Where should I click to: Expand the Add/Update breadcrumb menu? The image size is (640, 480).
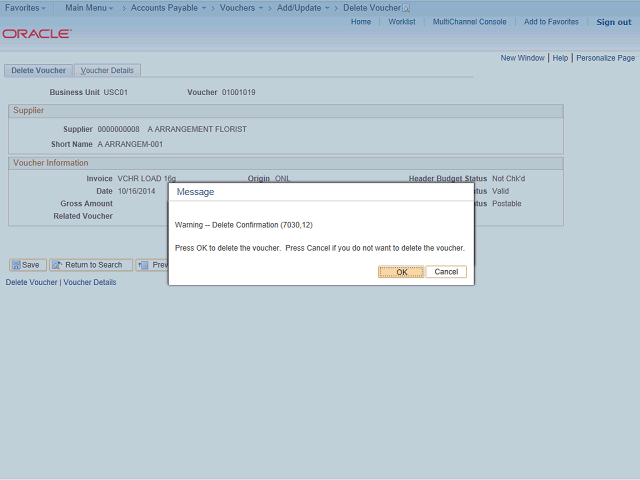coord(303,8)
